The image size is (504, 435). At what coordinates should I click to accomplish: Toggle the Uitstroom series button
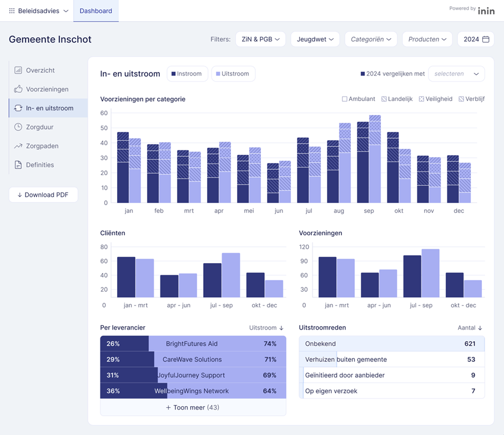[x=233, y=74]
